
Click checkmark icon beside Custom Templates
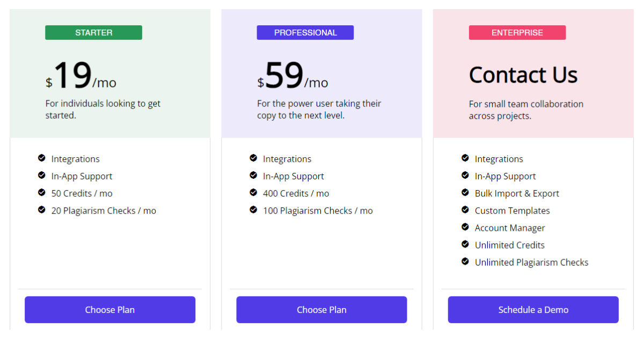pyautogui.click(x=465, y=210)
